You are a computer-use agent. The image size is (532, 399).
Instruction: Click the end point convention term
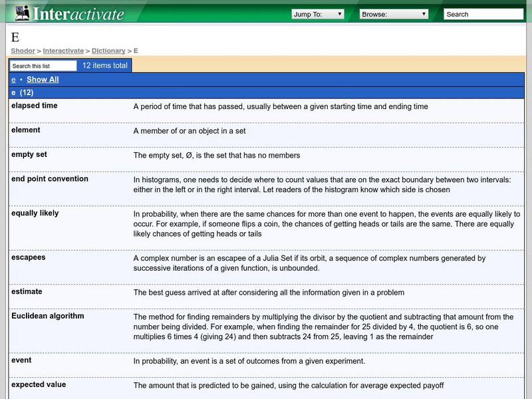pos(50,179)
